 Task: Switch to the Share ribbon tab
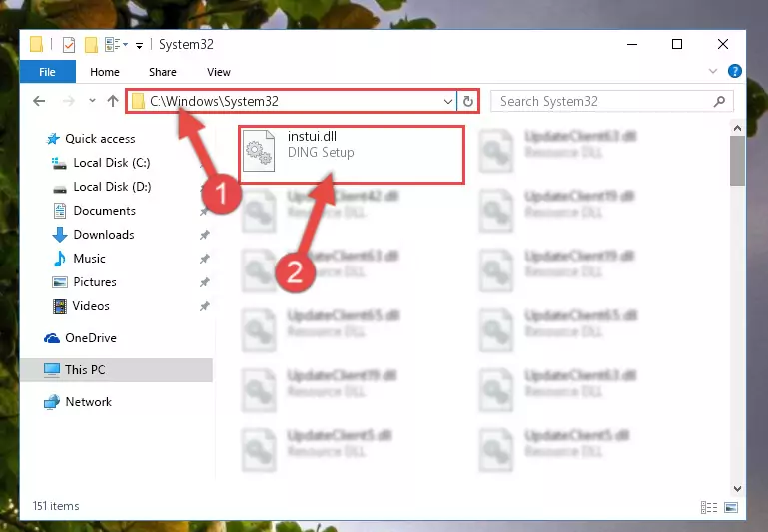163,72
